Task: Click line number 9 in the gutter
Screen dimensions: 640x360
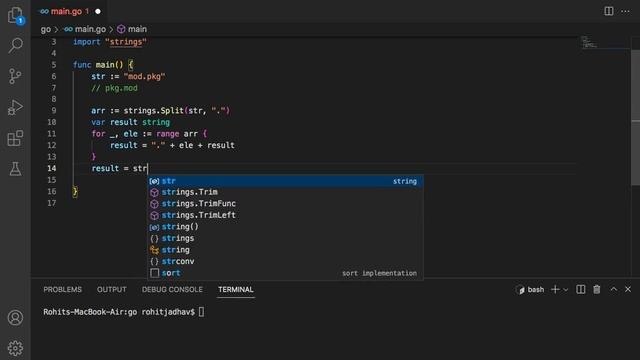Action: 53,111
